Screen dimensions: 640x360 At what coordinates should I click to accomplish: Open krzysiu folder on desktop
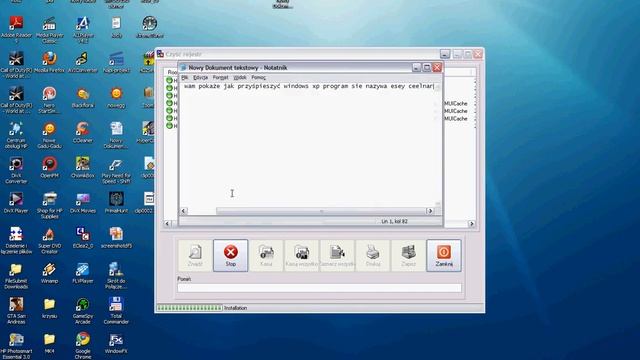click(49, 308)
